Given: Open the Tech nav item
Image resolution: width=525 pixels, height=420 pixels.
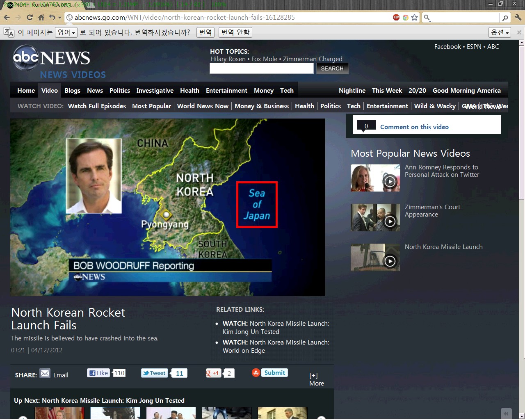Looking at the screenshot, I should (287, 91).
